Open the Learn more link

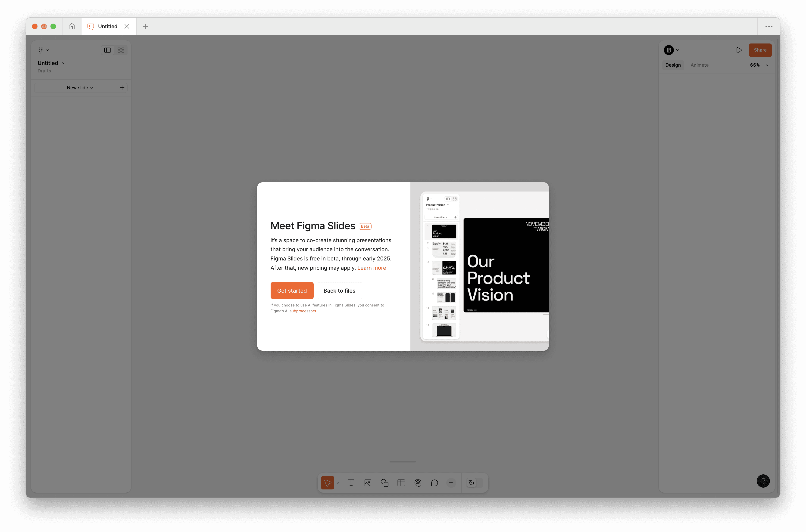tap(372, 268)
